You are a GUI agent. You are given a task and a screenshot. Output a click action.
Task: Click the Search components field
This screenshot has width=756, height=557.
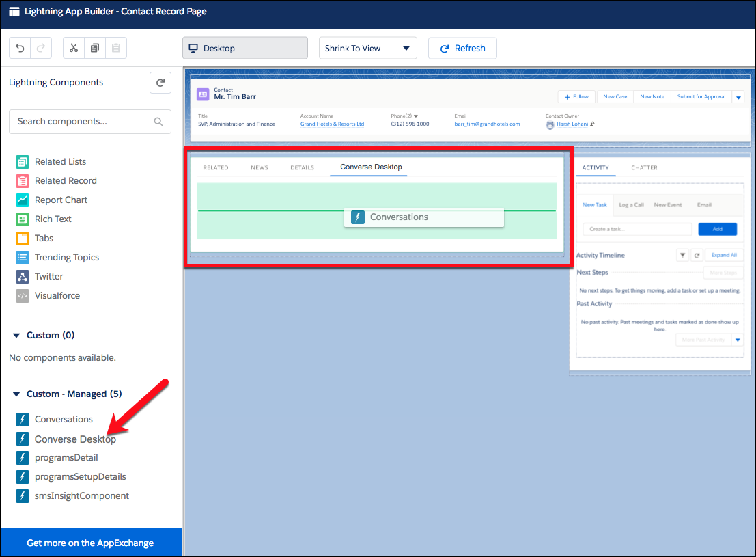pos(90,122)
